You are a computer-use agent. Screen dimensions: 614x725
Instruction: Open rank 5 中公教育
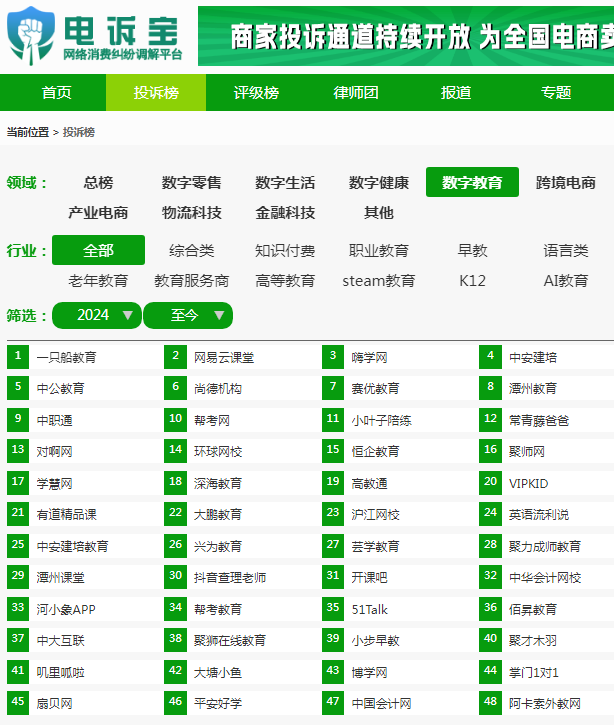[x=61, y=388]
